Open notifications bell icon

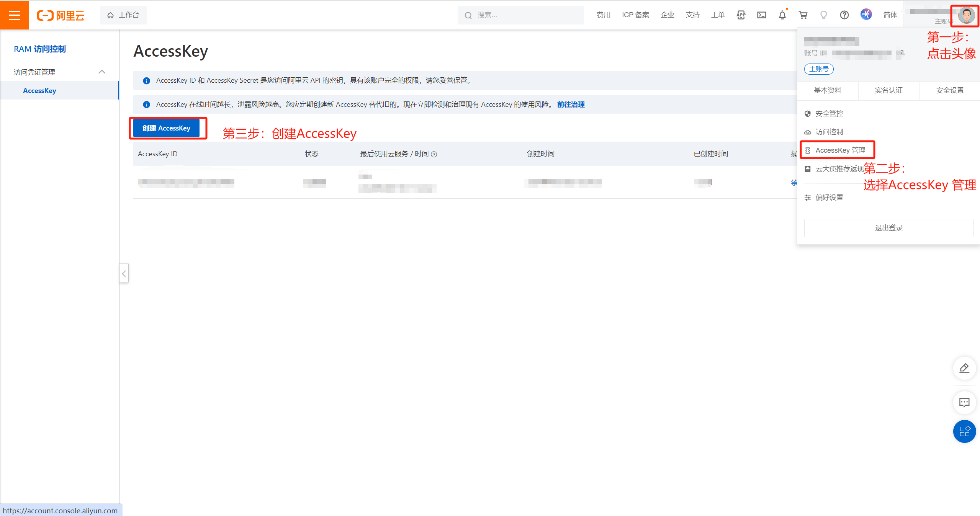(782, 15)
